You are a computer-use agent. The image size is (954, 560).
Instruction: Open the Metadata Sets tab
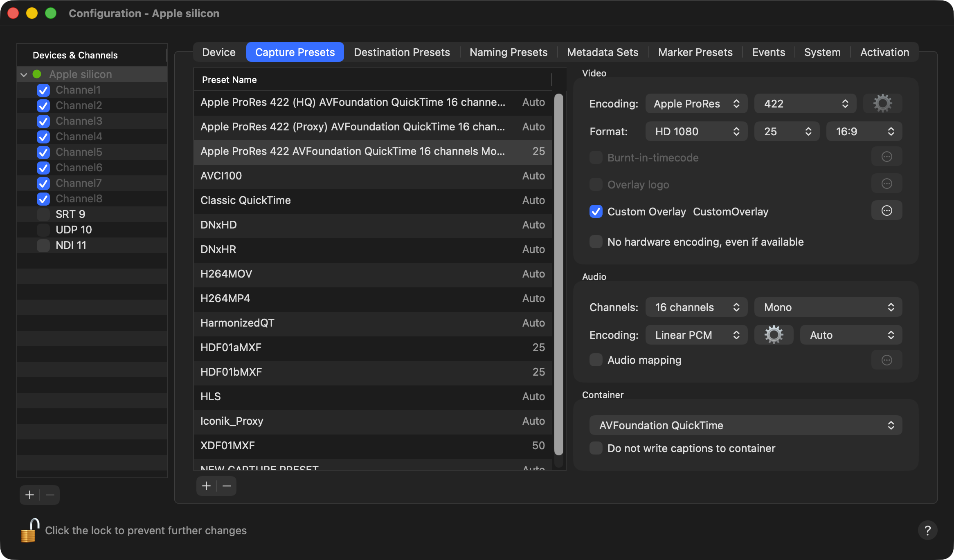tap(603, 52)
